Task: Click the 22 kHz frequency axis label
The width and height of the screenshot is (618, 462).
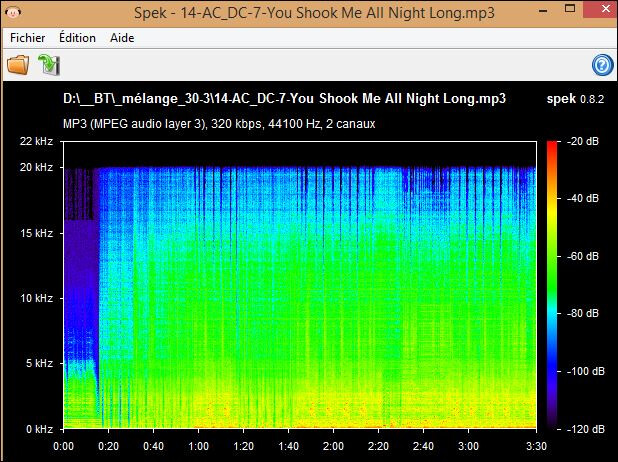Action: [x=37, y=141]
